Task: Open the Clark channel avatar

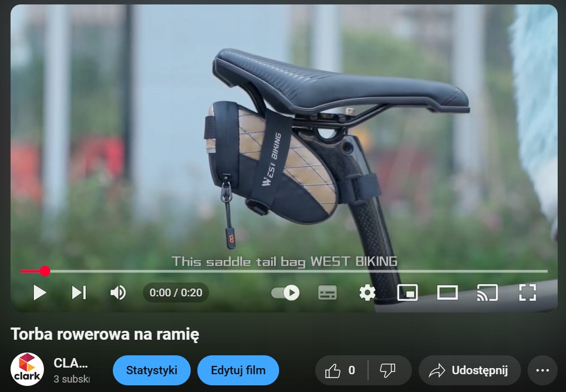Action: click(x=27, y=370)
